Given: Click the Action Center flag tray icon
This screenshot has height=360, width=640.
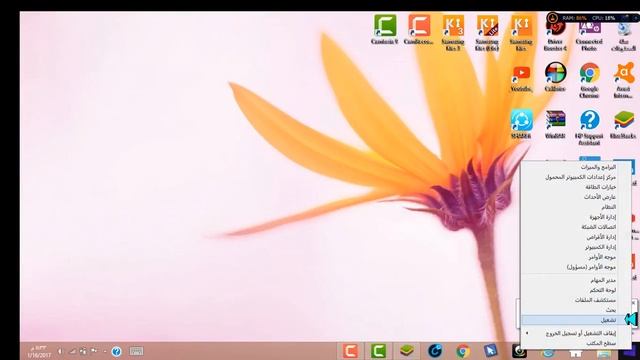Looking at the screenshot, I should 94,351.
